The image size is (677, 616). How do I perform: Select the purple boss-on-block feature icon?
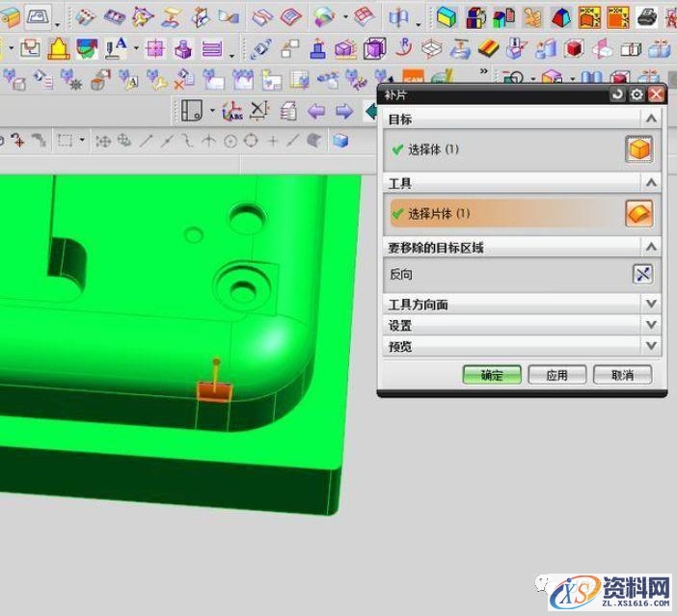pos(183,49)
